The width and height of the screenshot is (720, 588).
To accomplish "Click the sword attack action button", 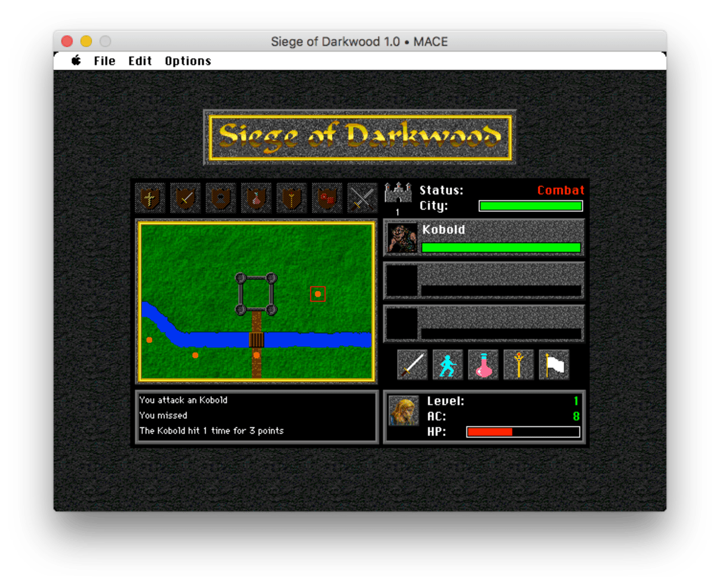I will click(x=412, y=364).
